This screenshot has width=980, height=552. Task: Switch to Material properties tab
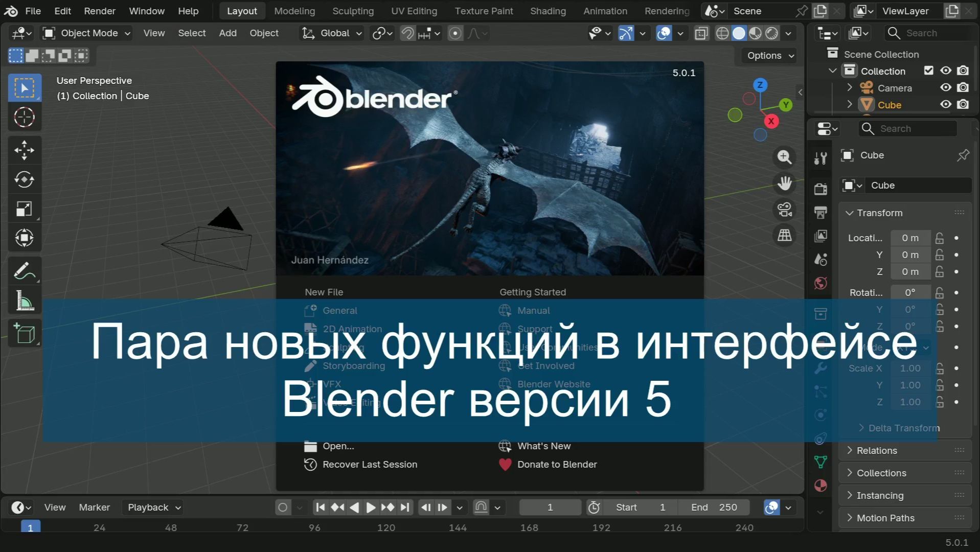[821, 486]
